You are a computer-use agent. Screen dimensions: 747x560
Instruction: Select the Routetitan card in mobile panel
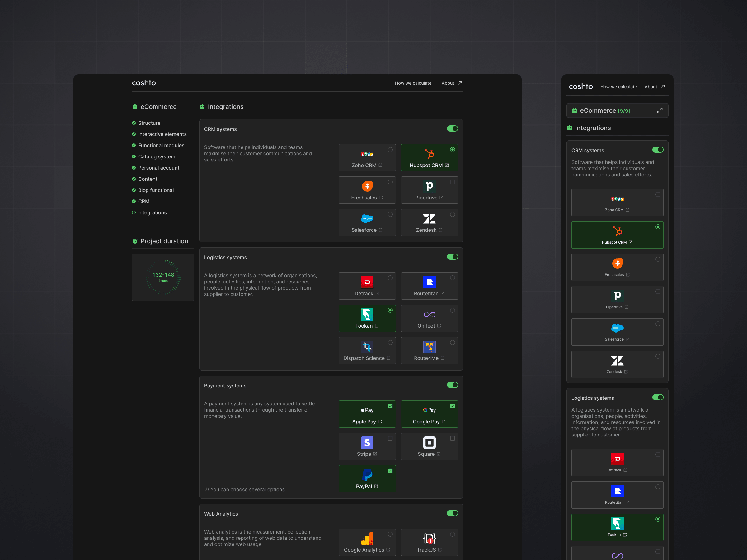pyautogui.click(x=617, y=495)
